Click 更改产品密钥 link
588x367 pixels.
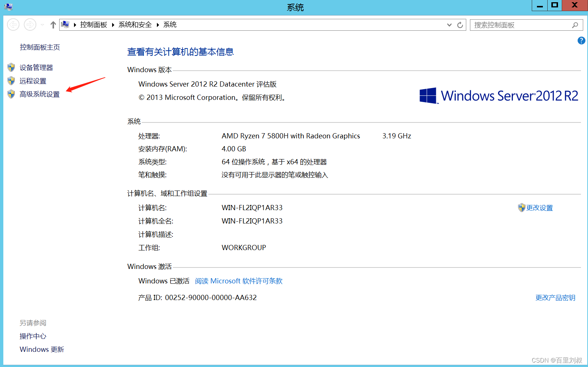tap(555, 298)
